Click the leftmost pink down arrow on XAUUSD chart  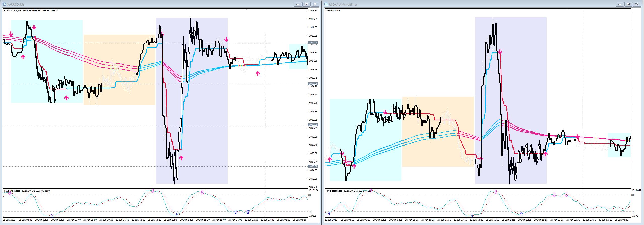11,34
